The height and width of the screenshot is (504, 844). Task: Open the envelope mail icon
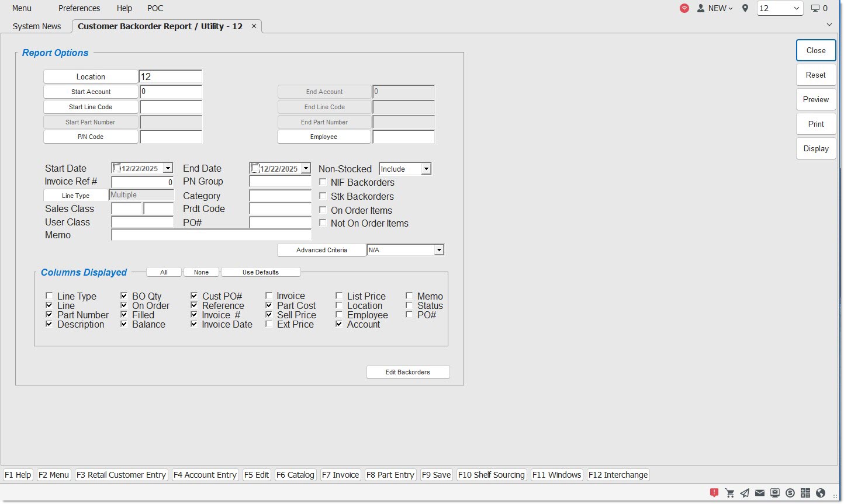(x=760, y=493)
